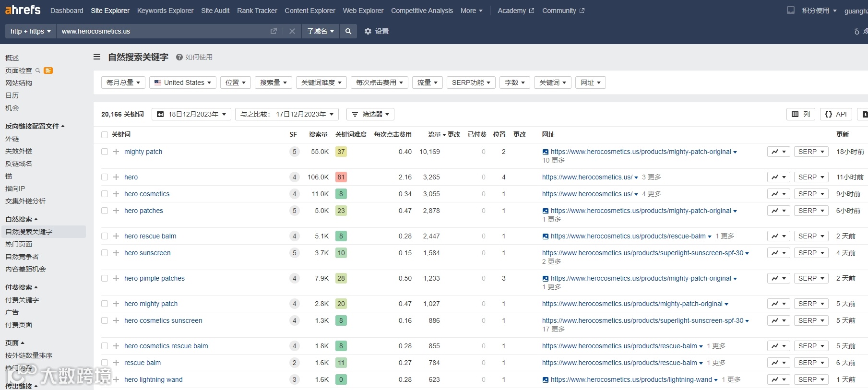This screenshot has height=390, width=868.
Task: Click the API button
Action: click(836, 114)
